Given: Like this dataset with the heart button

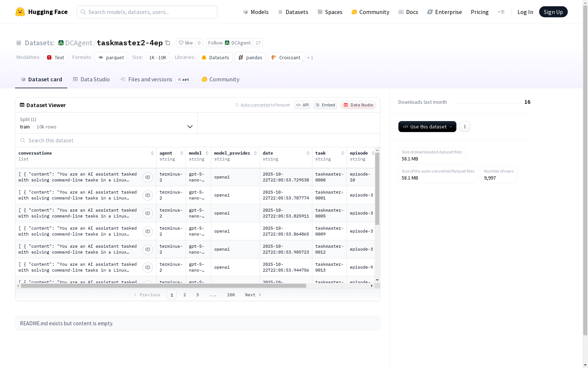Looking at the screenshot, I should click(x=186, y=43).
